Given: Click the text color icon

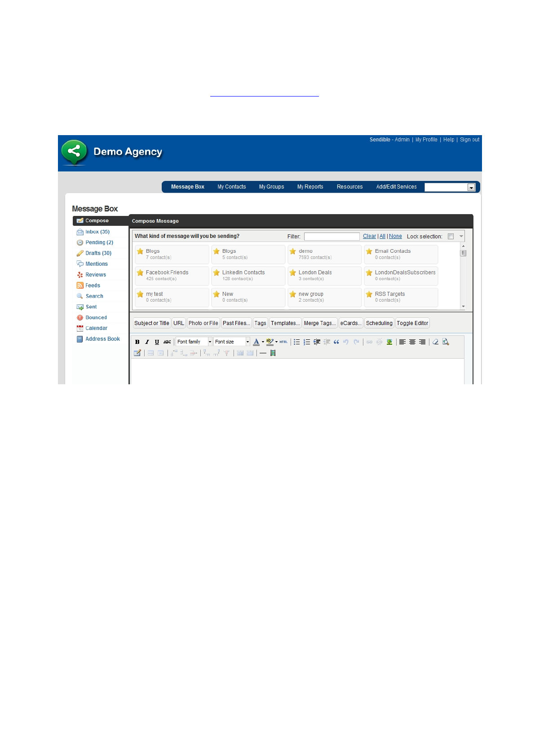Looking at the screenshot, I should tap(256, 342).
